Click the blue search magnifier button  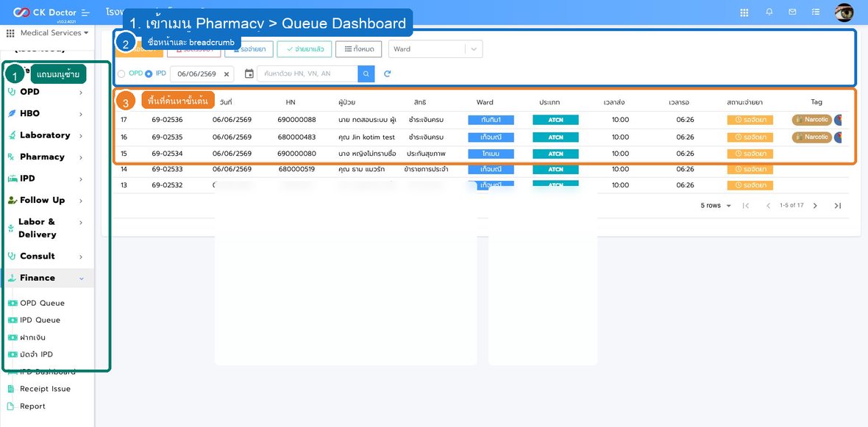pyautogui.click(x=366, y=73)
